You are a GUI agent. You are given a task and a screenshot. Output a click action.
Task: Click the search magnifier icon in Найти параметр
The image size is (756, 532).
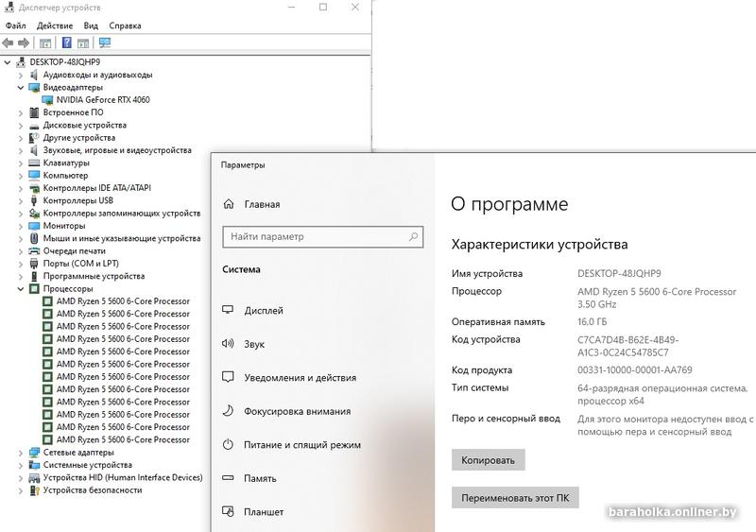tap(413, 237)
